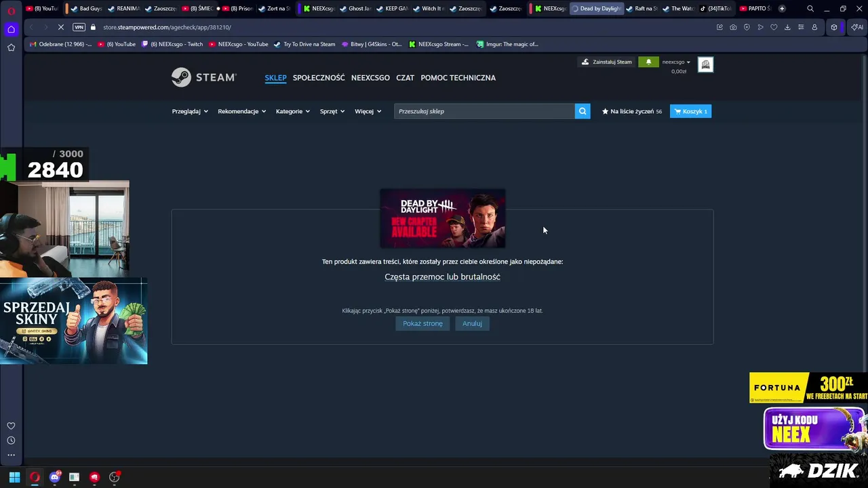Switch to the Raft na Steam tab

point(642,9)
